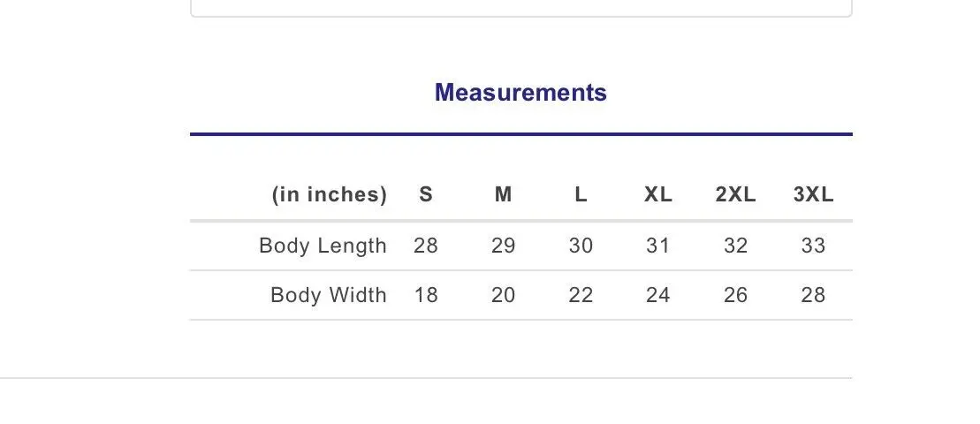
Task: Select the XL size column header
Action: pyautogui.click(x=658, y=195)
